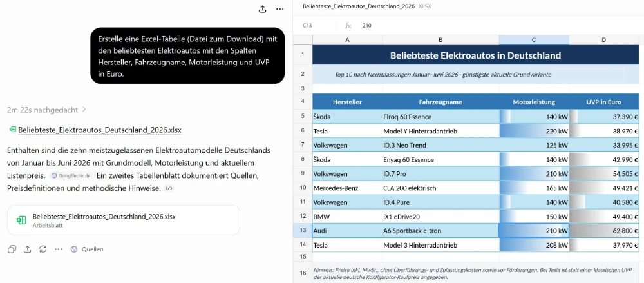The height and width of the screenshot is (283, 644).
Task: Select cell 'ID.7 Pro'
Action: tap(440, 174)
